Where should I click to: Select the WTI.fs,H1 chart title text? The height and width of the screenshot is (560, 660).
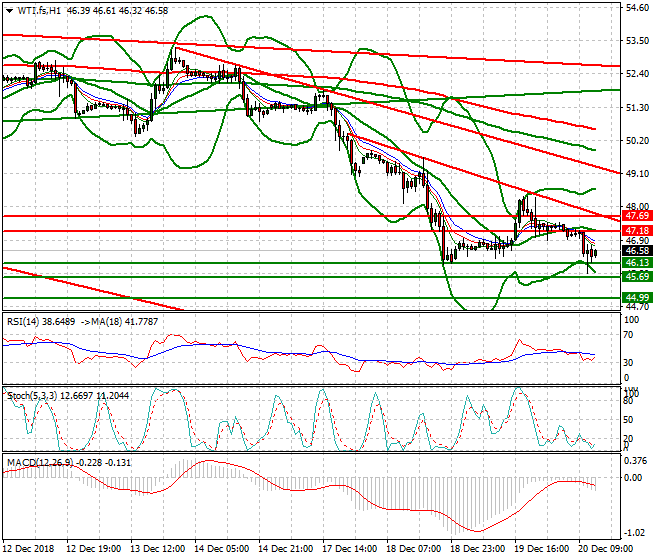(39, 11)
